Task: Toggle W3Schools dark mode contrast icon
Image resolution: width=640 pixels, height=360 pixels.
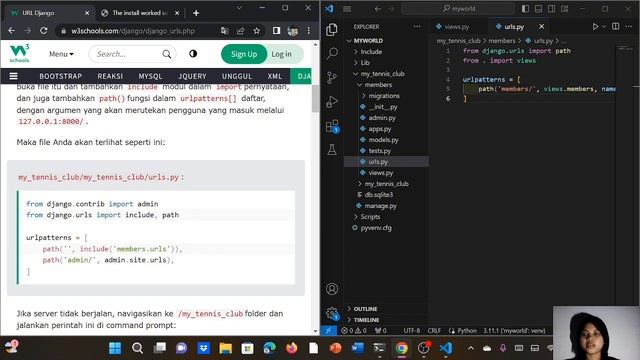Action: [x=193, y=54]
